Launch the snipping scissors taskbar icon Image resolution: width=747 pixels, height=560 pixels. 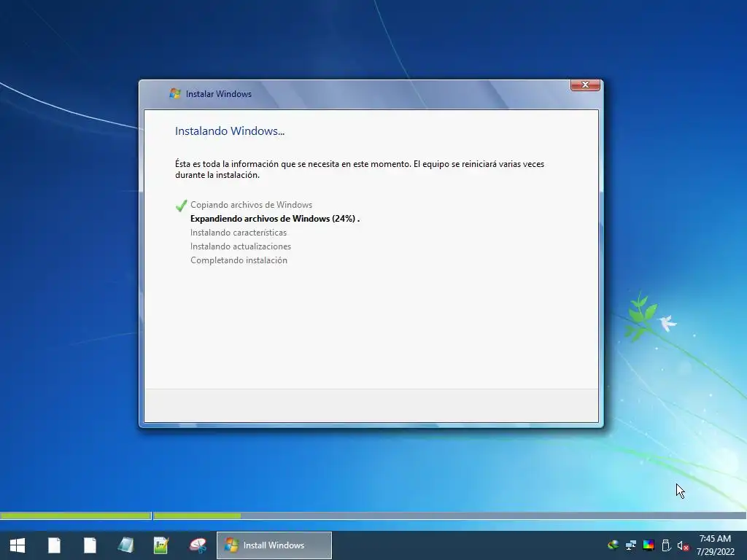pyautogui.click(x=197, y=545)
